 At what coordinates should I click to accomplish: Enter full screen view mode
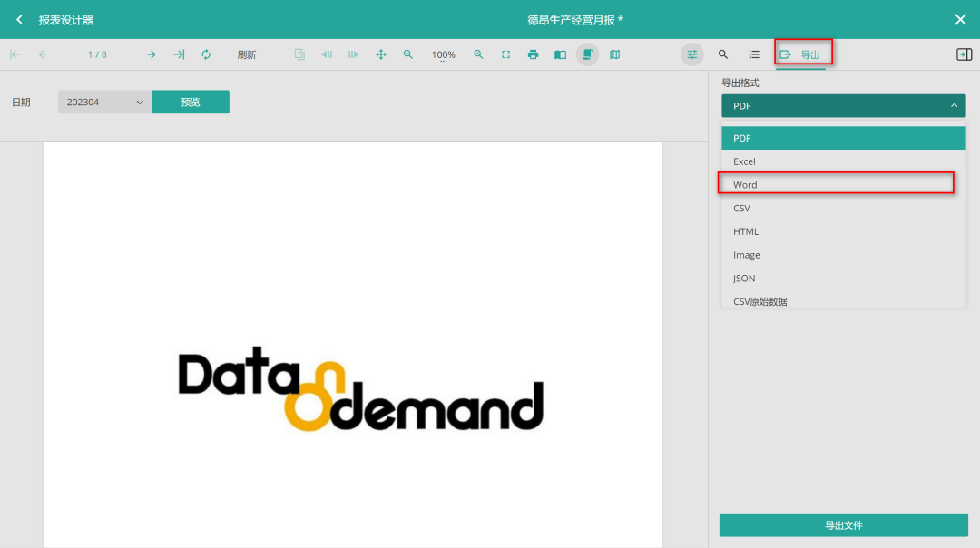[x=505, y=54]
